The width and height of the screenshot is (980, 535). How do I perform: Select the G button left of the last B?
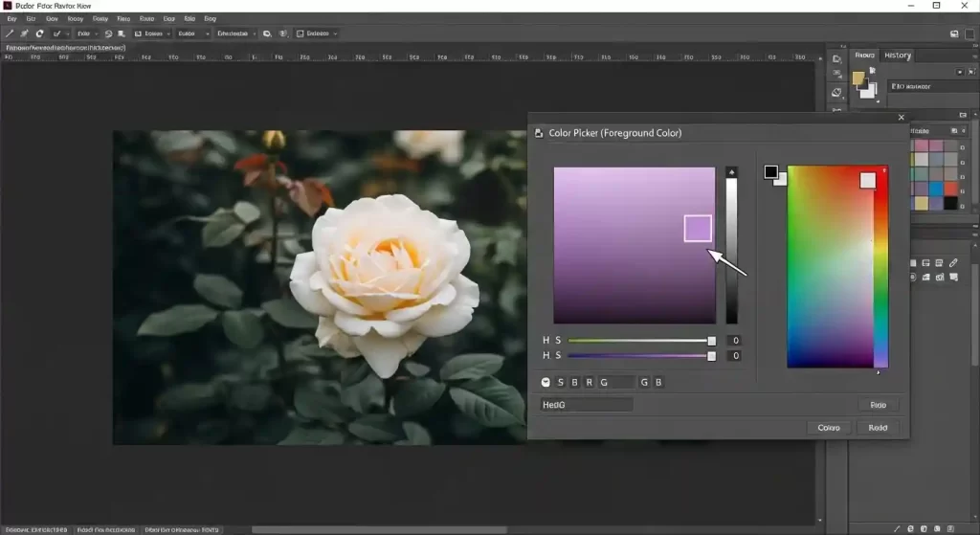tap(644, 383)
